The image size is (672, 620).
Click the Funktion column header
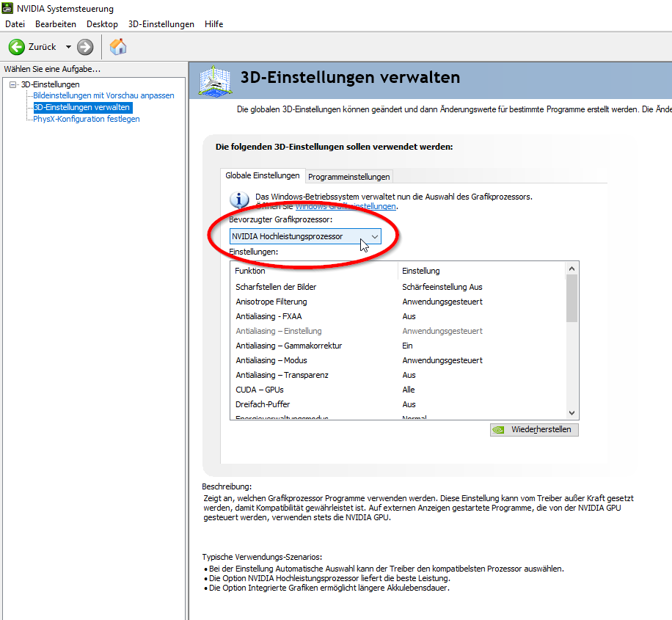pyautogui.click(x=314, y=271)
